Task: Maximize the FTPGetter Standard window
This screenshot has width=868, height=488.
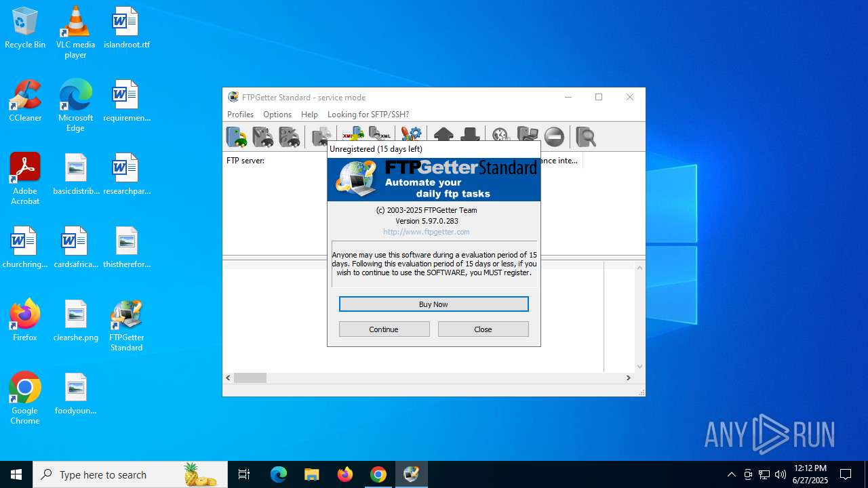Action: [599, 97]
